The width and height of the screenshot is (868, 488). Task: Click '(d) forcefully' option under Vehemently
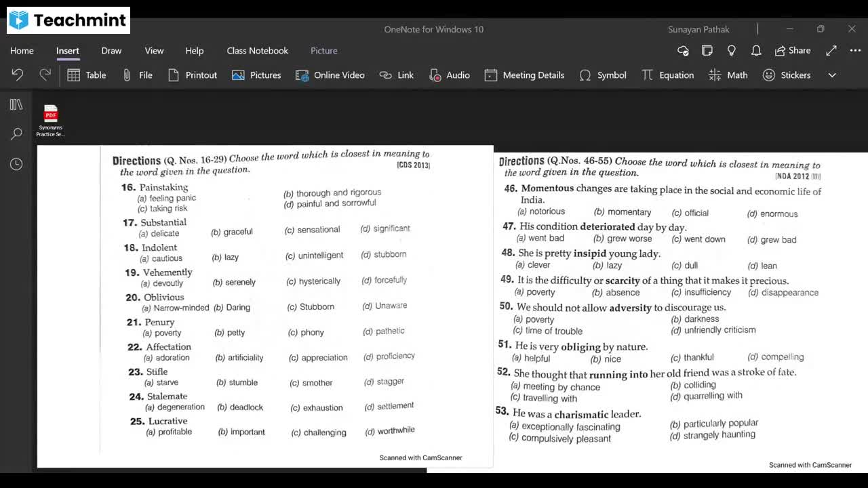point(384,280)
